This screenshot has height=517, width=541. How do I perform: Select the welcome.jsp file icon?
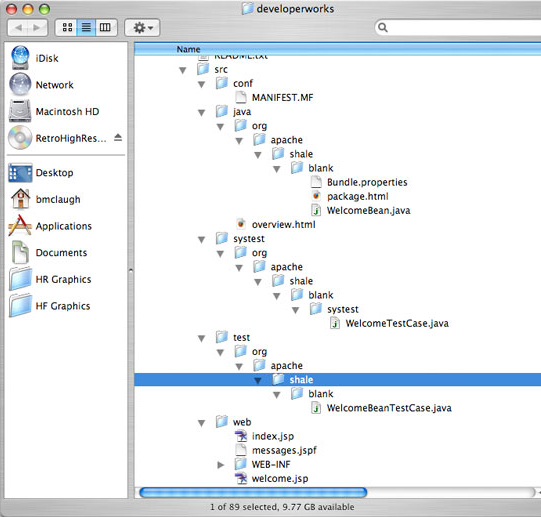(x=241, y=478)
